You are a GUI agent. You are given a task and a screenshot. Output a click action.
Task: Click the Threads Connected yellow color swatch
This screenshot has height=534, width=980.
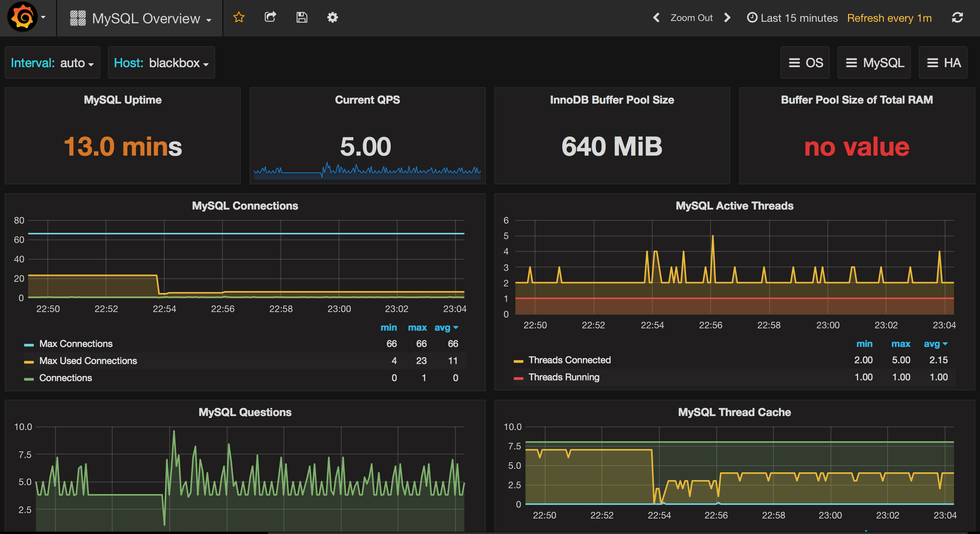point(518,361)
